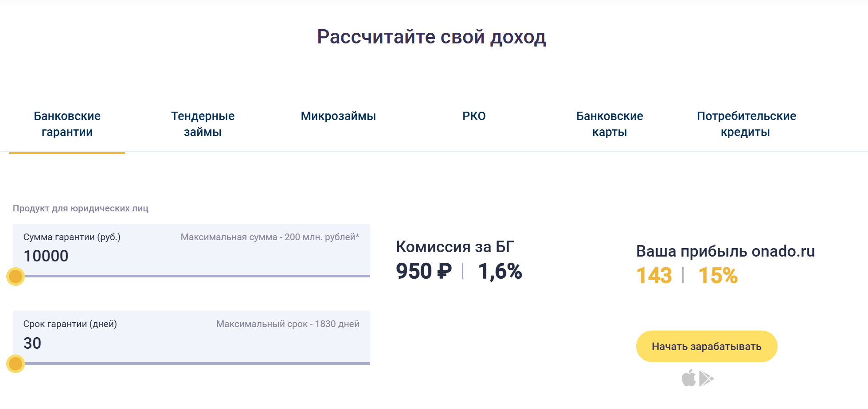Switch to the Тендерные займы tab
This screenshot has height=409, width=868.
pyautogui.click(x=203, y=124)
